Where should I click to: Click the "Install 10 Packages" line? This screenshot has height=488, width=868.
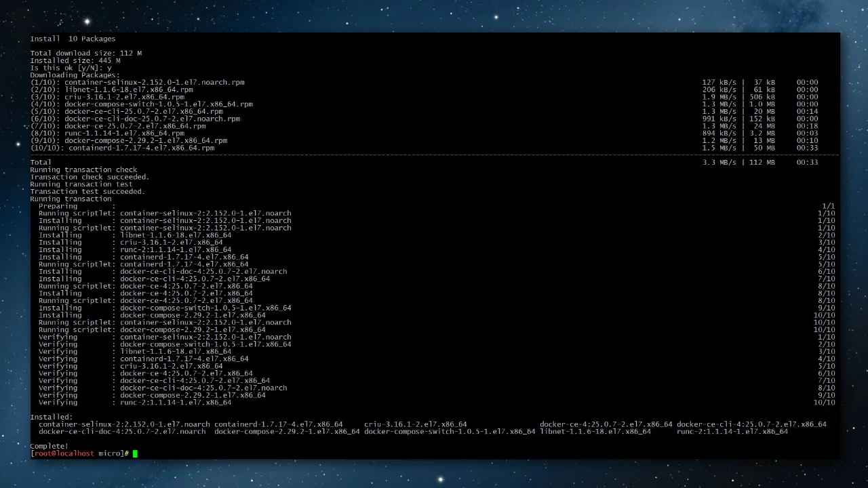point(73,39)
